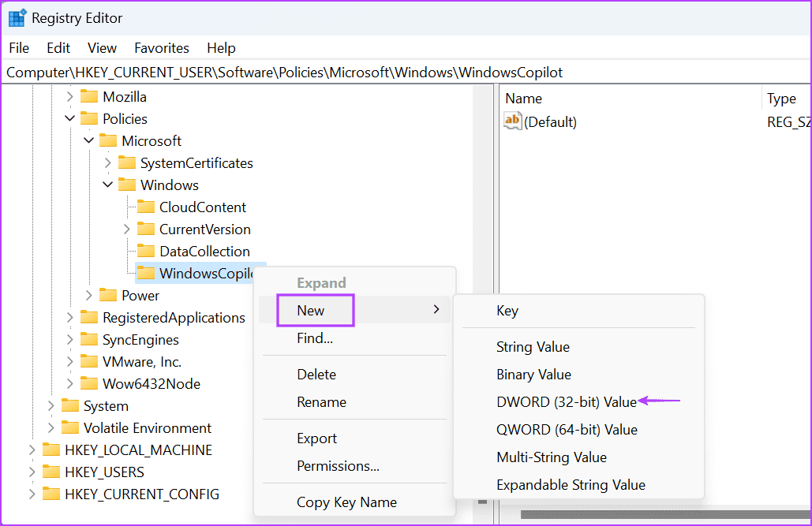812x526 pixels.
Task: Select Rename from the context menu
Action: (x=355, y=402)
